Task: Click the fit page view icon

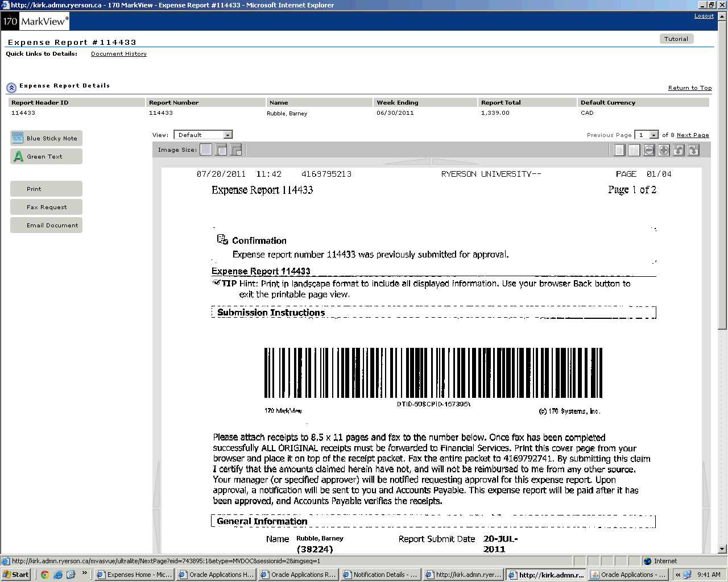Action: (619, 150)
